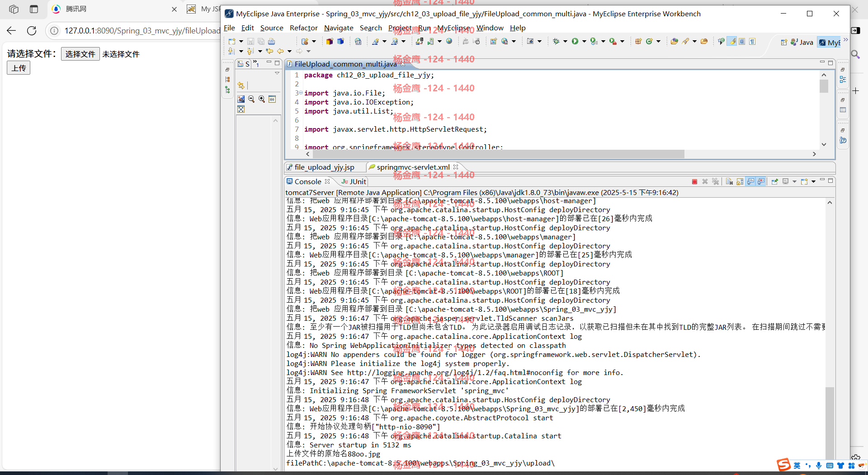Screen dimensions: 868x475
Task: Click the New Java Class icon
Action: 649,41
